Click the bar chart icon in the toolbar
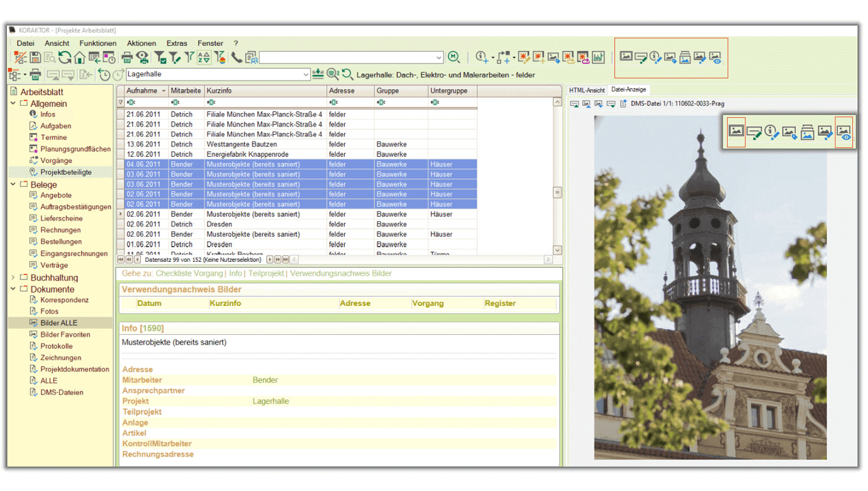868x491 pixels. tap(598, 57)
